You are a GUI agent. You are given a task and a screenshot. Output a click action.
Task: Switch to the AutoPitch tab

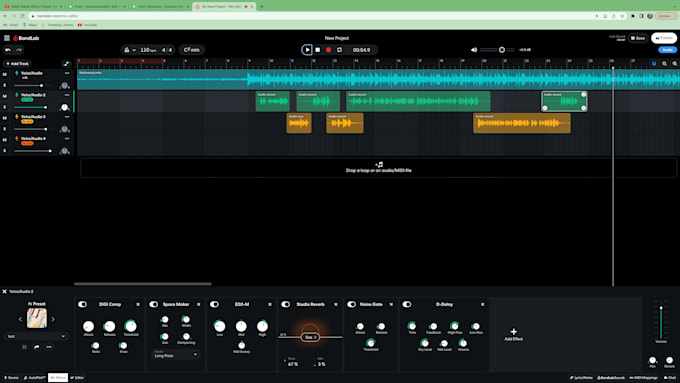(35, 378)
